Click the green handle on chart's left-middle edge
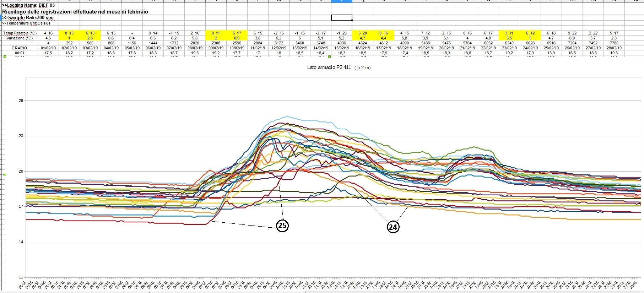The image size is (644, 293). pyautogui.click(x=5, y=175)
